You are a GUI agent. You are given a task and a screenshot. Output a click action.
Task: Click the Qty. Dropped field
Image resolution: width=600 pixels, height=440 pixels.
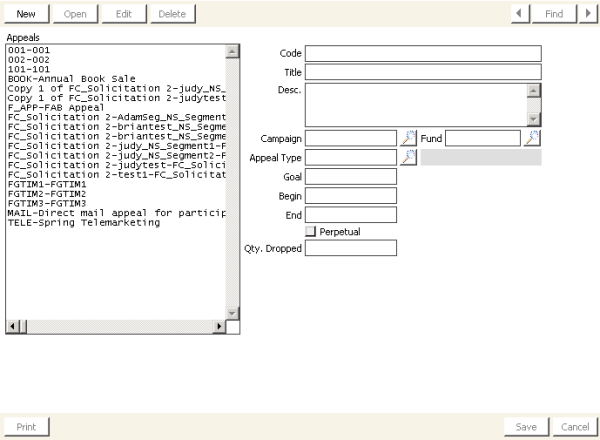tap(350, 248)
